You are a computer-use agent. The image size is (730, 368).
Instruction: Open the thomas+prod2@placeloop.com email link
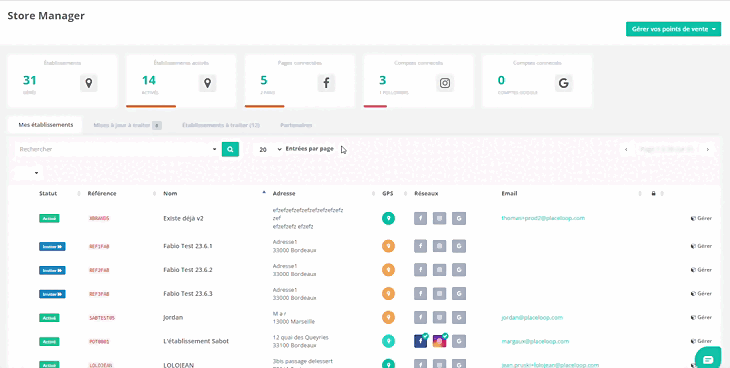coord(543,218)
